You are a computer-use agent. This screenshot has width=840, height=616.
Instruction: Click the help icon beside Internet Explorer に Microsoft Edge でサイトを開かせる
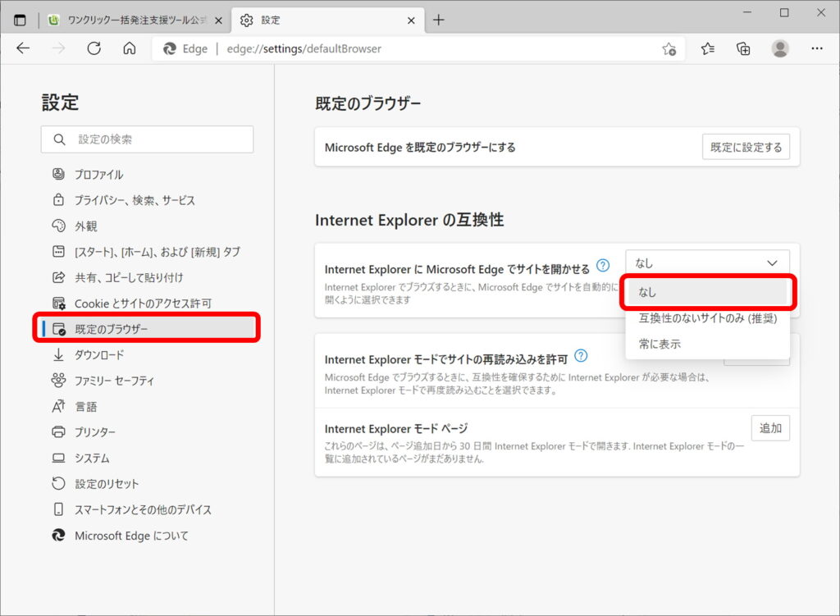tap(603, 265)
